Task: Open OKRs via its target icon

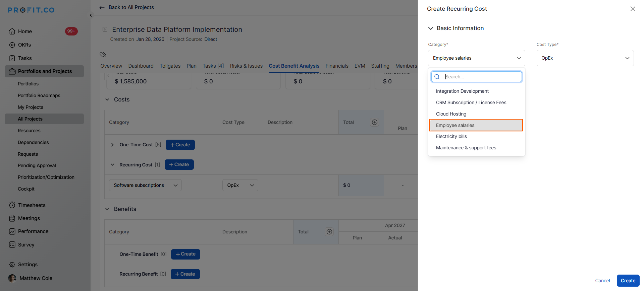Action: 12,45
